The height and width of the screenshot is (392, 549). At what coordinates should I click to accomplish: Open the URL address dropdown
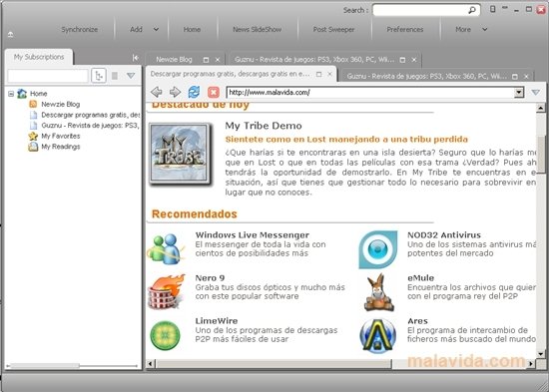point(518,93)
